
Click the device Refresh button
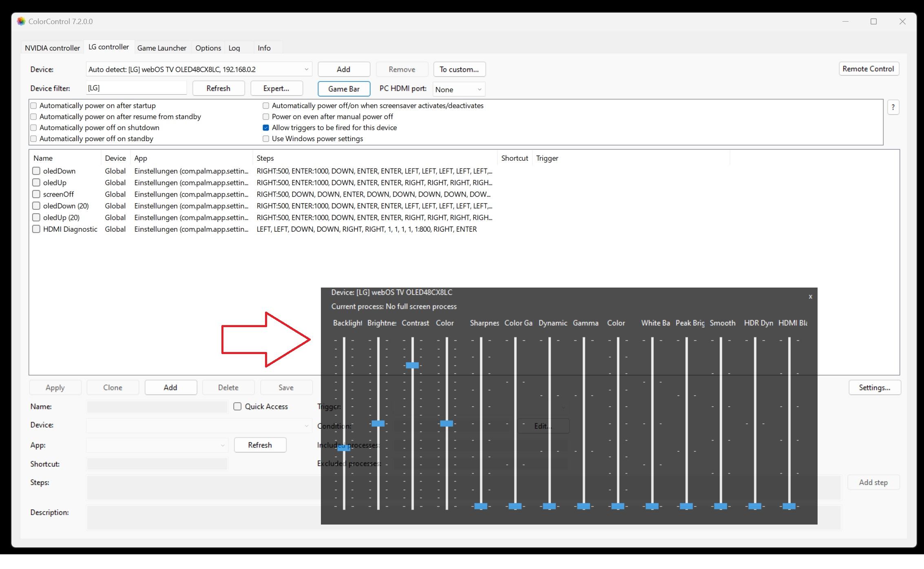219,89
